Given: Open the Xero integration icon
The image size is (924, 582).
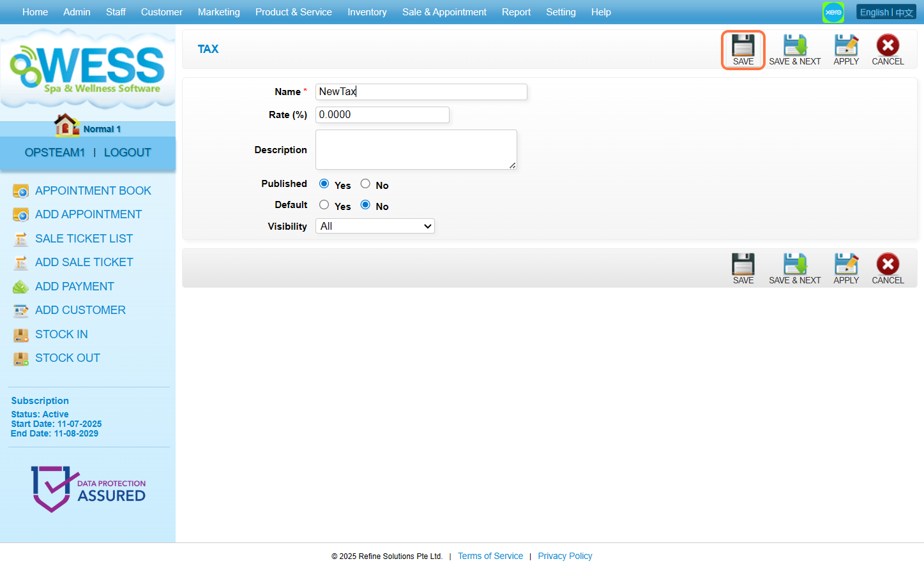Looking at the screenshot, I should coord(833,12).
